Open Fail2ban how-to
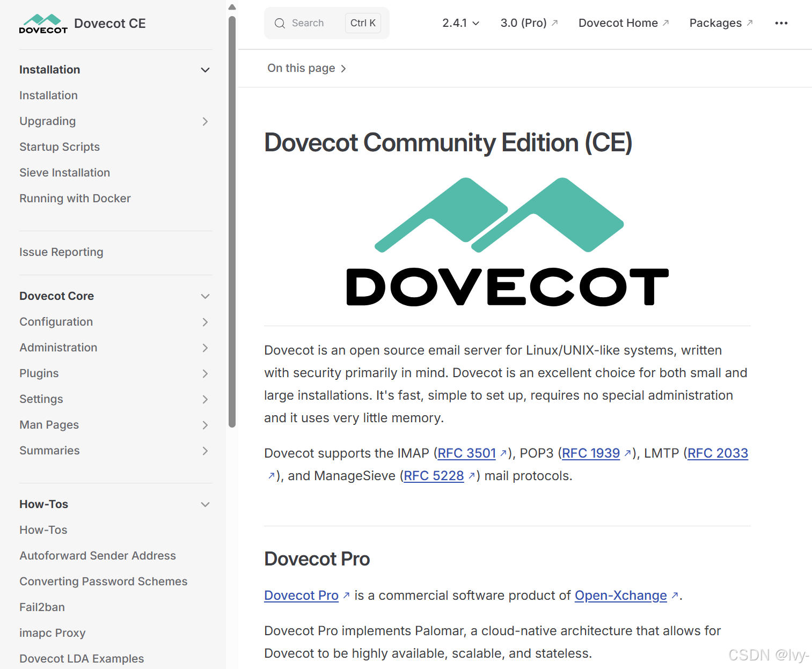Screen dimensions: 812x669 (x=42, y=607)
